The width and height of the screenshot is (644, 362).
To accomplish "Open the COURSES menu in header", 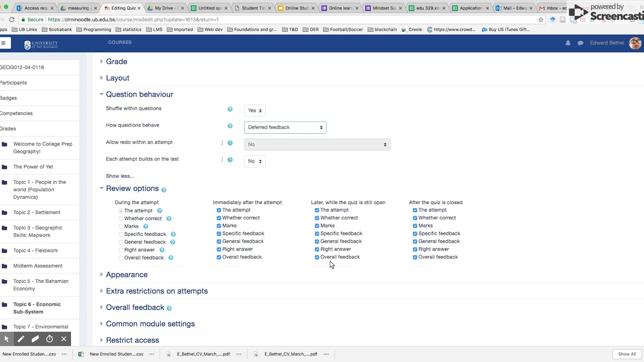I will click(x=120, y=43).
